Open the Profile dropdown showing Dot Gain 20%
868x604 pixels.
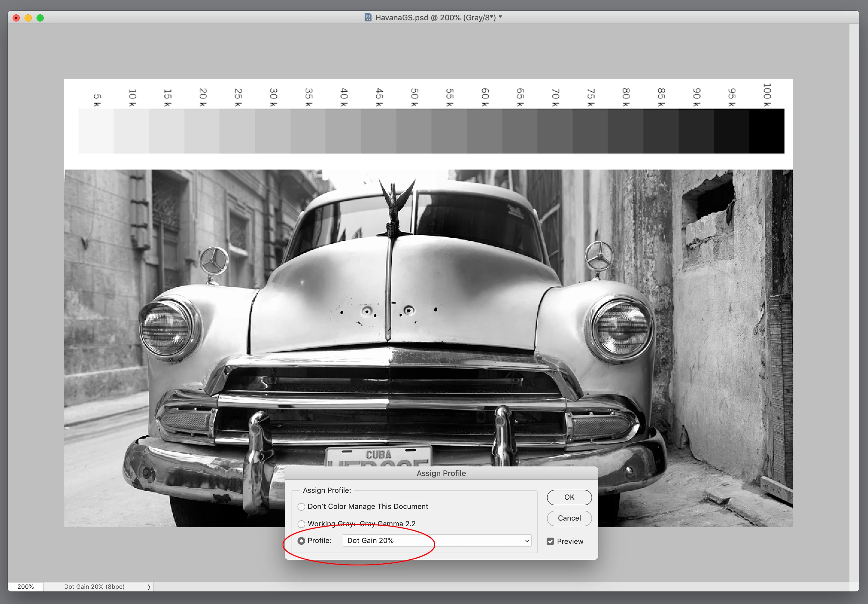pyautogui.click(x=437, y=541)
